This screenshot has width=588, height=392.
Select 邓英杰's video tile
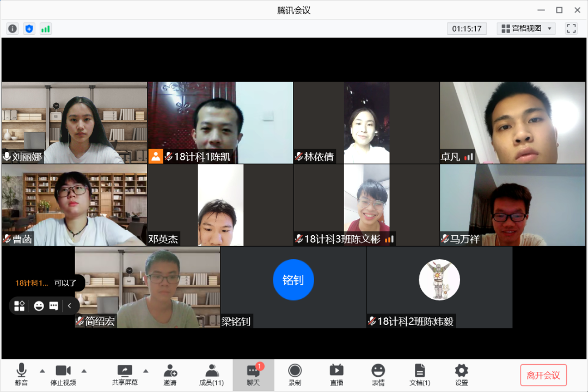(220, 205)
